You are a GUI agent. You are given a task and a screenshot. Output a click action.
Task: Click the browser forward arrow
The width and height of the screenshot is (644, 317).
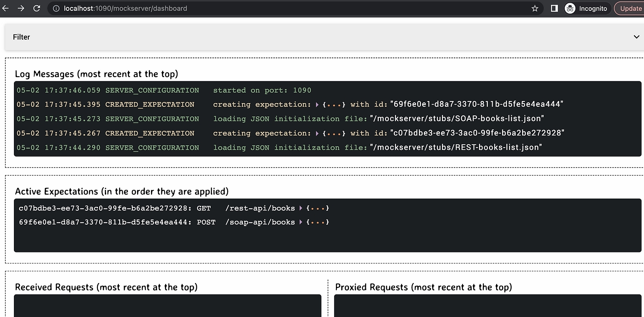click(21, 8)
